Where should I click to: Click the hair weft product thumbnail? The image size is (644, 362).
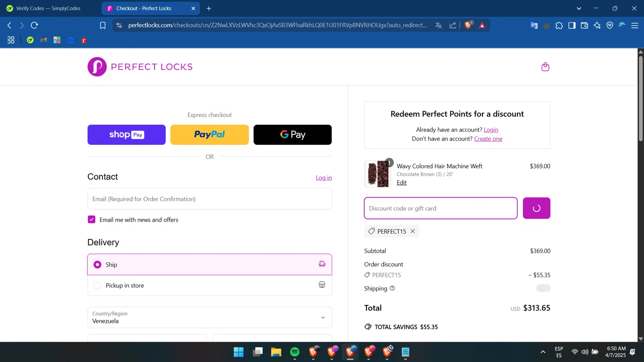coord(377,174)
